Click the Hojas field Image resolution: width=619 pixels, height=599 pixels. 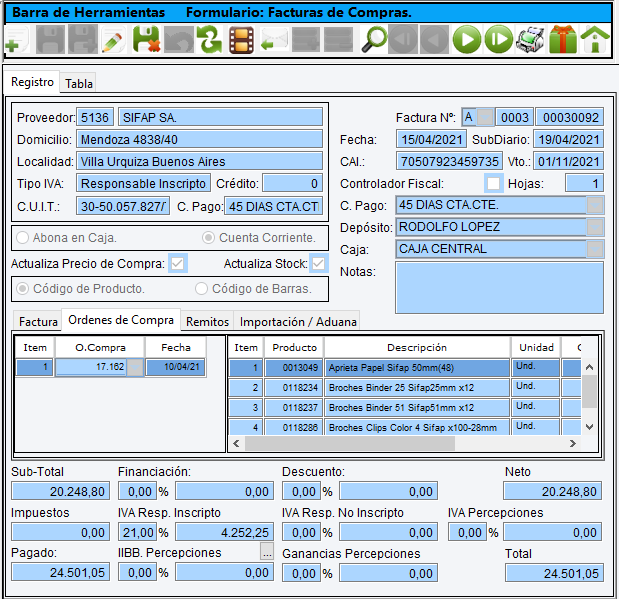point(584,183)
